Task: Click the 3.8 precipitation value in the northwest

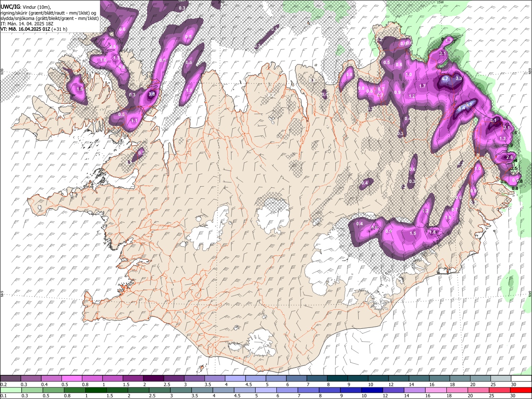Action: click(x=152, y=94)
